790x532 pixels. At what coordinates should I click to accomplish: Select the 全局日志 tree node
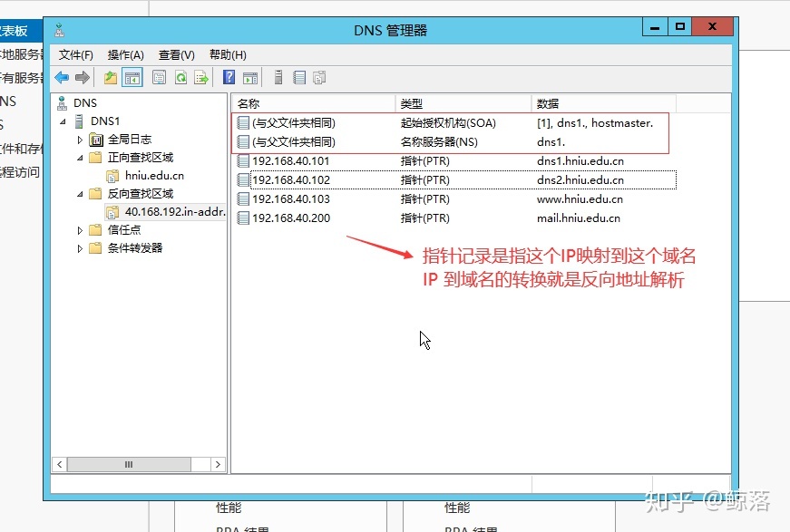pyautogui.click(x=130, y=139)
